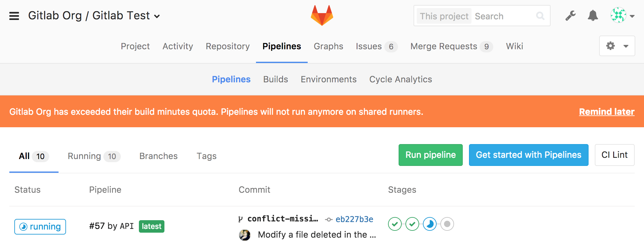Open the second passed stage icon

pyautogui.click(x=412, y=224)
